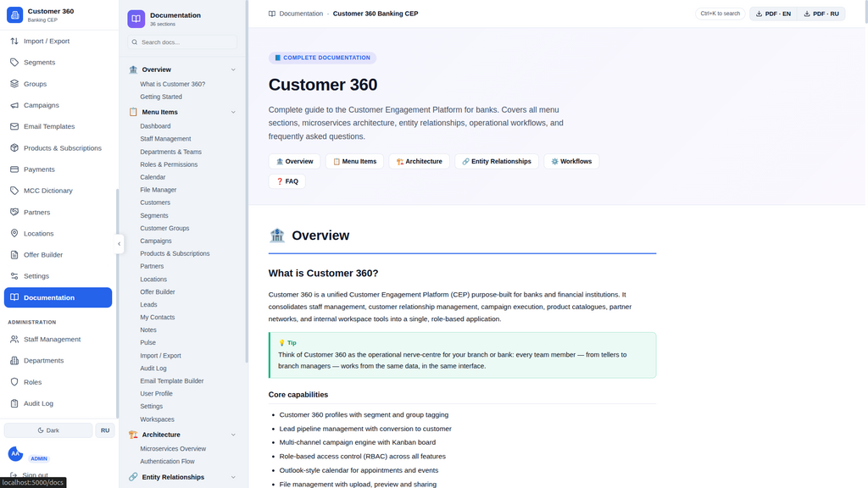Open the Getting Started doc link
The height and width of the screenshot is (488, 868).
tap(161, 97)
